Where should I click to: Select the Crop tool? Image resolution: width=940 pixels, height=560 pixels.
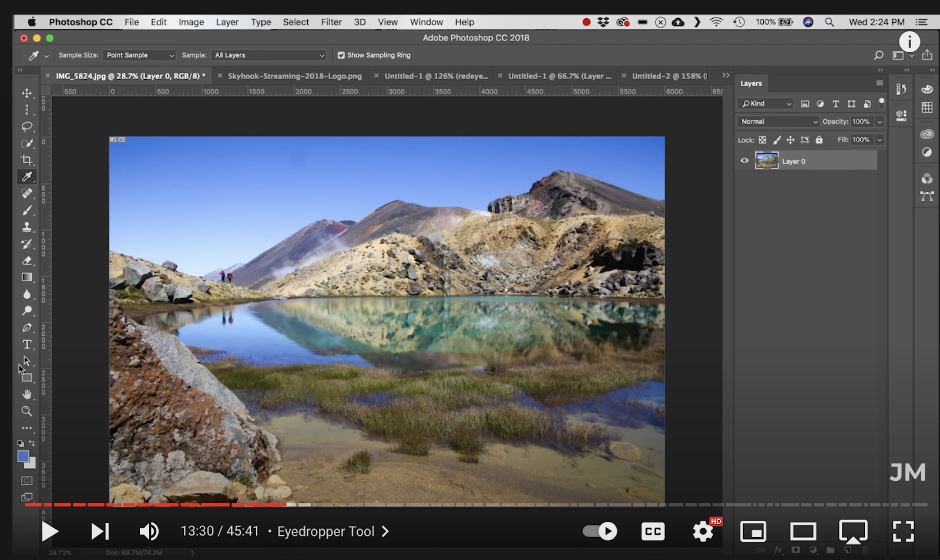coord(27,160)
